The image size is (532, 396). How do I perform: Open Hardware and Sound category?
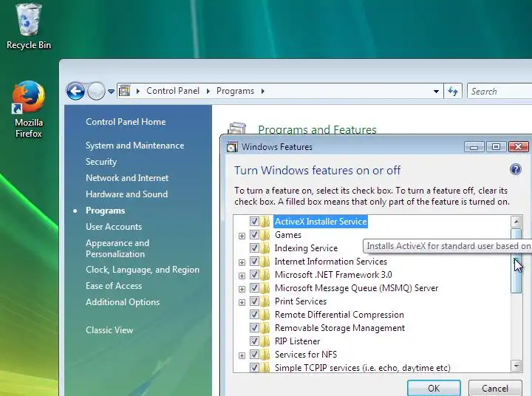[x=126, y=194]
